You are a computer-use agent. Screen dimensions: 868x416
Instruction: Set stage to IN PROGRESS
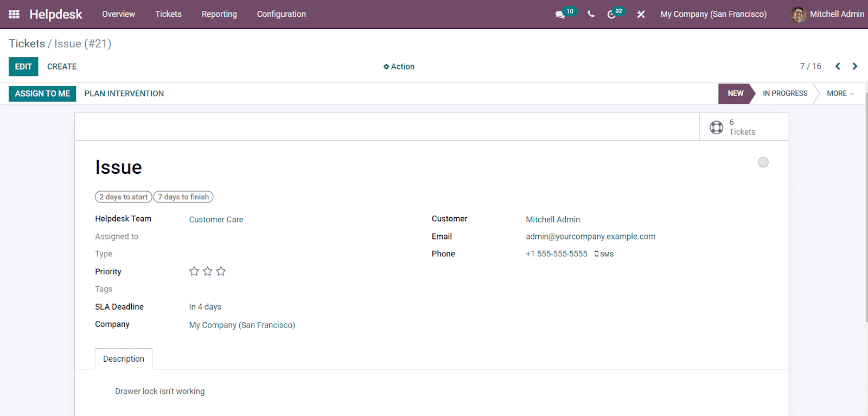pyautogui.click(x=785, y=93)
